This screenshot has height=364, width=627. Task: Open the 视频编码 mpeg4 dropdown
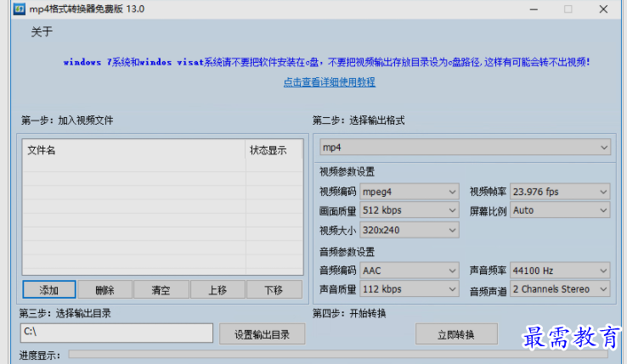pyautogui.click(x=410, y=192)
